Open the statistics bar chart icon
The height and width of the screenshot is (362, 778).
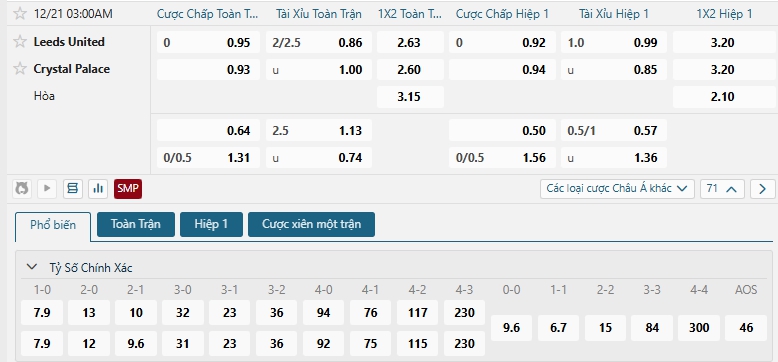pos(98,188)
